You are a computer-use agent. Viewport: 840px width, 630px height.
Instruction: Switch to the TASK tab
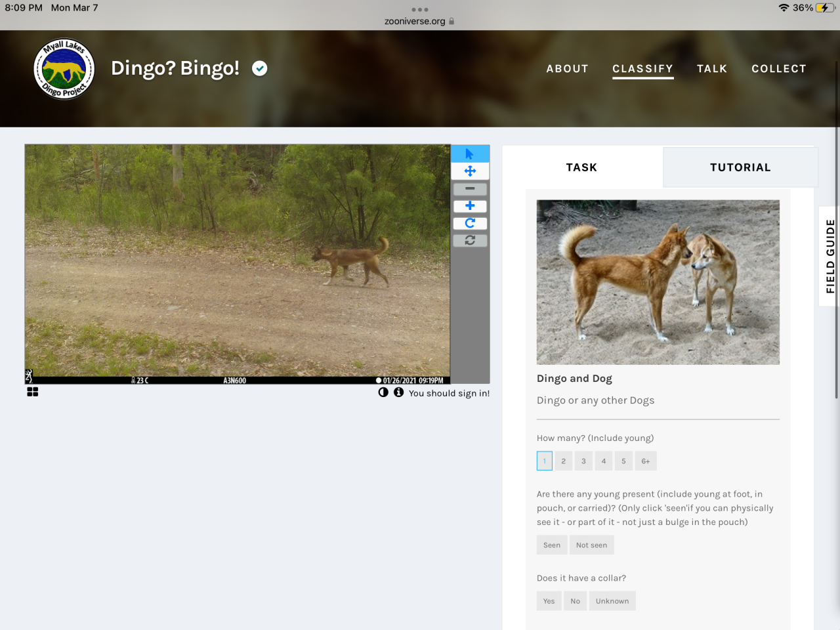click(582, 167)
